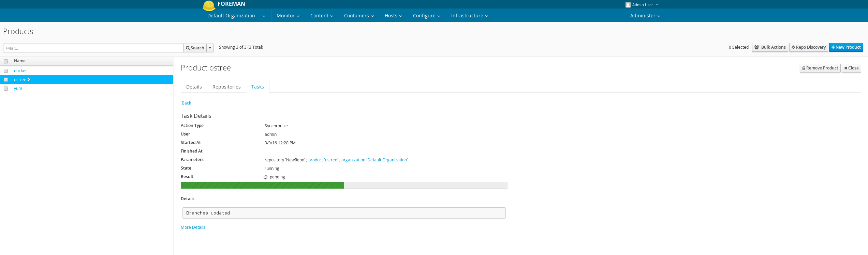Click the Search magnifier button
This screenshot has width=868, height=255.
[x=195, y=48]
